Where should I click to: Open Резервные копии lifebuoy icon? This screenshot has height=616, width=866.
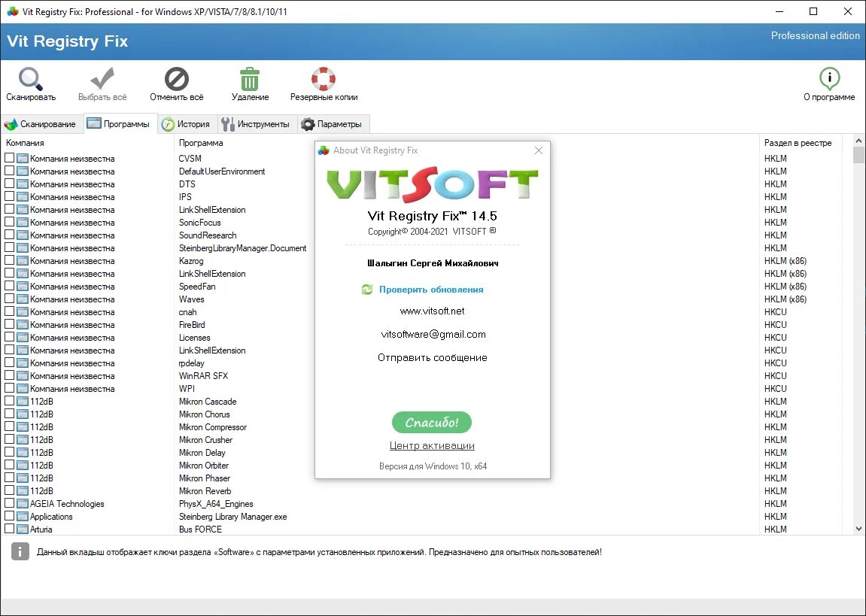[x=324, y=79]
